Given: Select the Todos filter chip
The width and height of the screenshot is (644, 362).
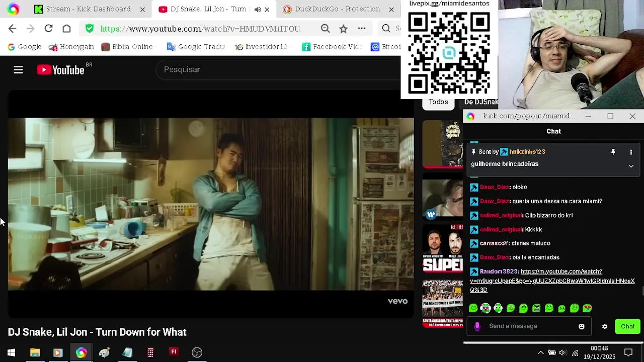Looking at the screenshot, I should click(x=438, y=102).
